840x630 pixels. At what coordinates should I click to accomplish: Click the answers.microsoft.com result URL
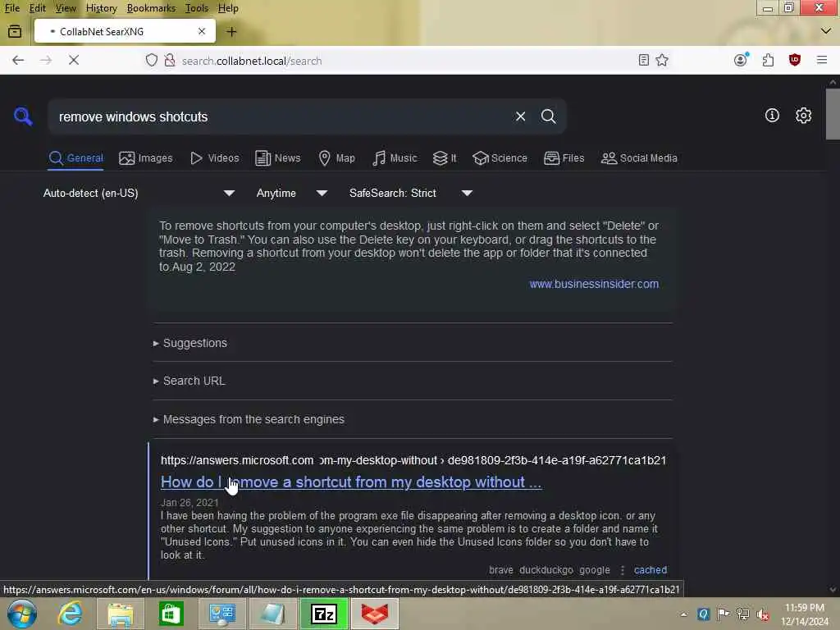[413, 460]
